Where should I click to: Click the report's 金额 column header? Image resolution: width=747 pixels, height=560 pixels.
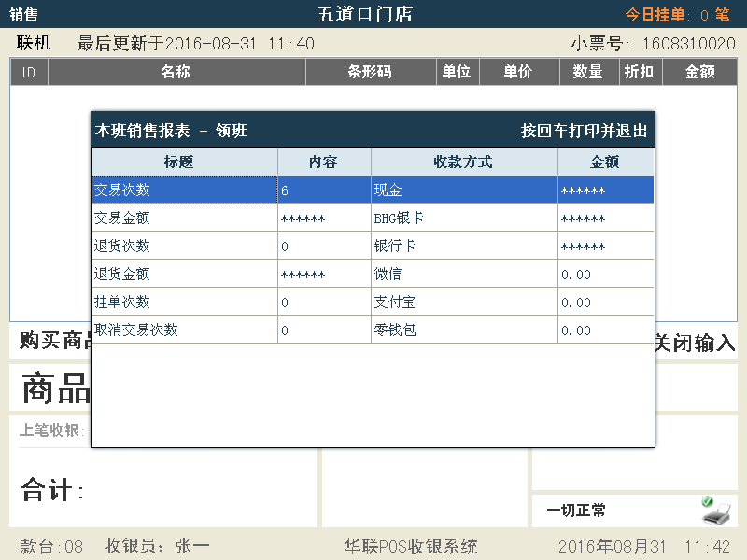pos(606,161)
